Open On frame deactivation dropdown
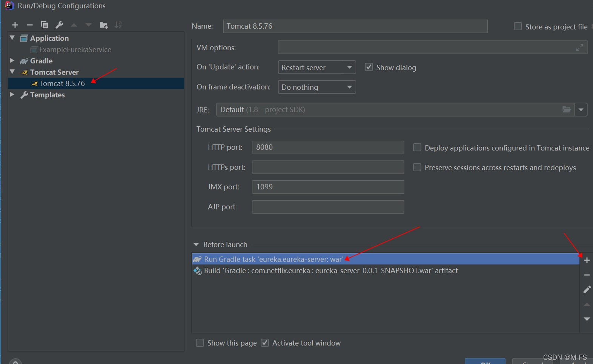 tap(317, 87)
